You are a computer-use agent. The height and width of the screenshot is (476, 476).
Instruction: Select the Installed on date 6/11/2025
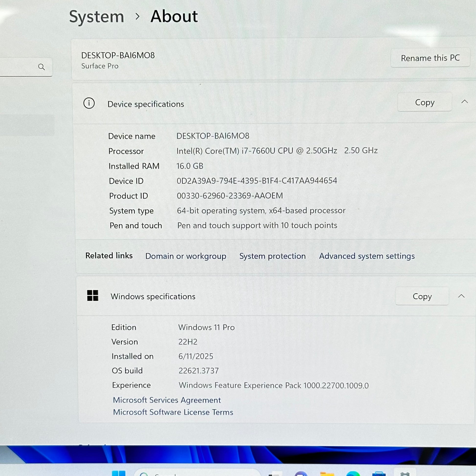point(196,356)
